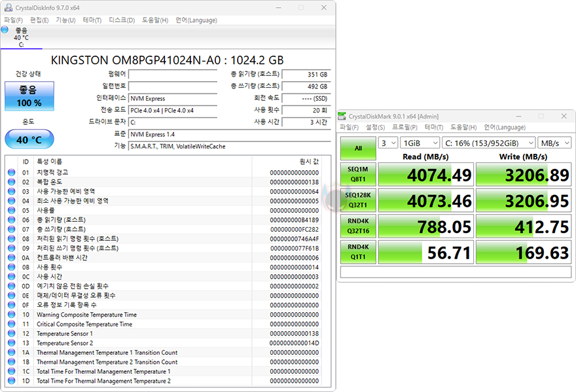
Task: Start the SEQ128K Q32T1 test
Action: pos(358,200)
